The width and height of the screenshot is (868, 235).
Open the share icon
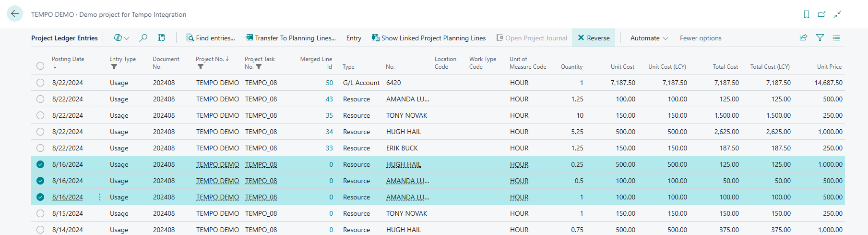coord(803,37)
